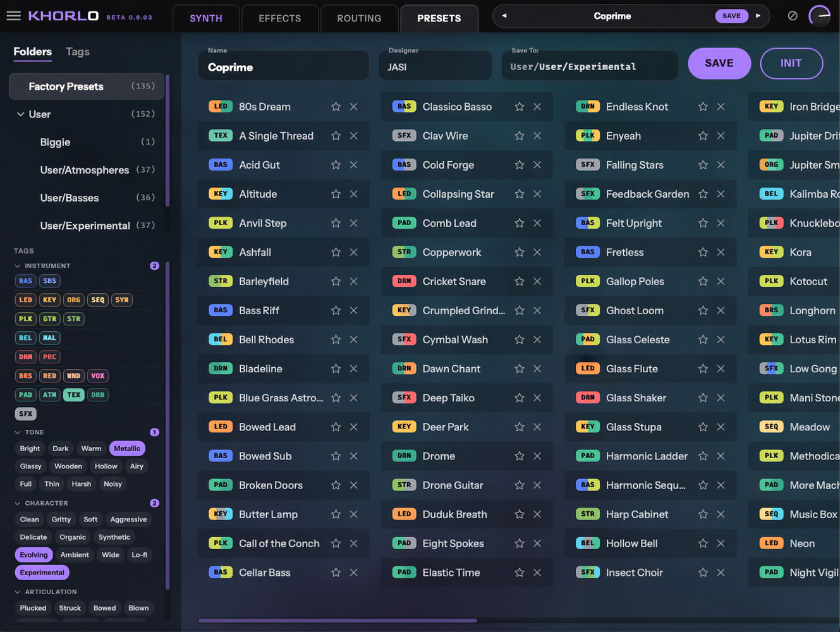Enable the BAS instrument tag filter
Viewport: 840px width, 632px height.
click(x=25, y=281)
